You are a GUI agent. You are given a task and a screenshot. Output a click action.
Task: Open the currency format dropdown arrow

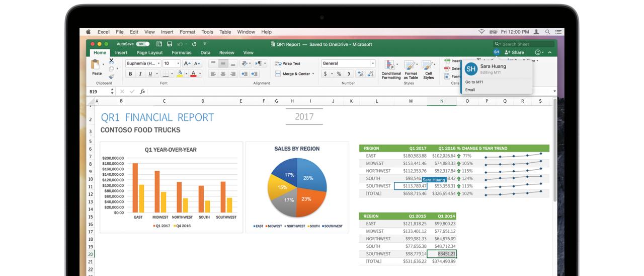[331, 74]
